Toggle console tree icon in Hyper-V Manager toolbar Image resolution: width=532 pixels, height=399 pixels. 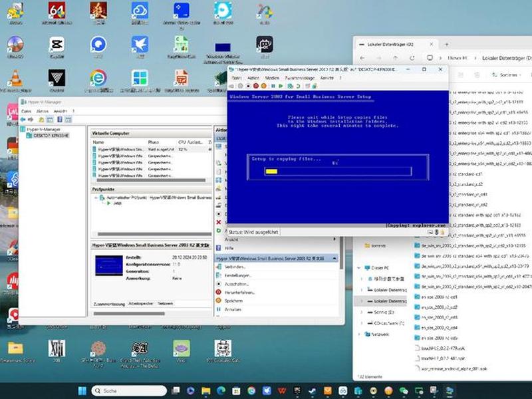pos(50,120)
